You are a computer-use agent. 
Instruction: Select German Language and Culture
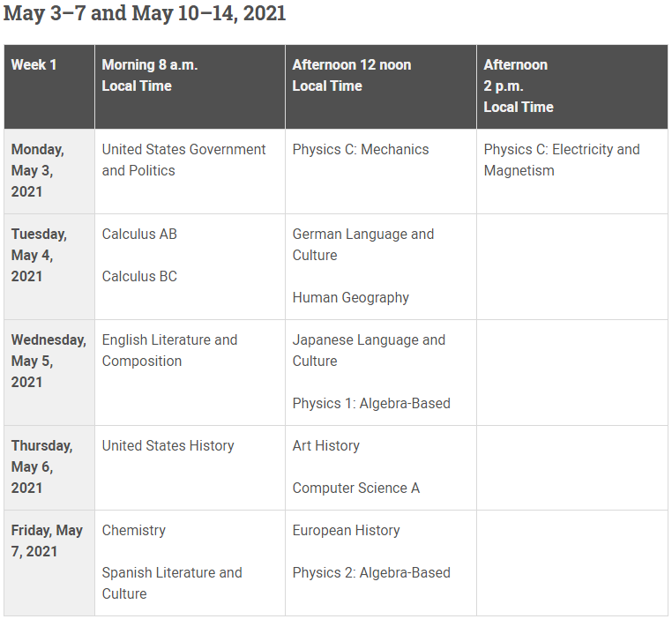click(363, 244)
